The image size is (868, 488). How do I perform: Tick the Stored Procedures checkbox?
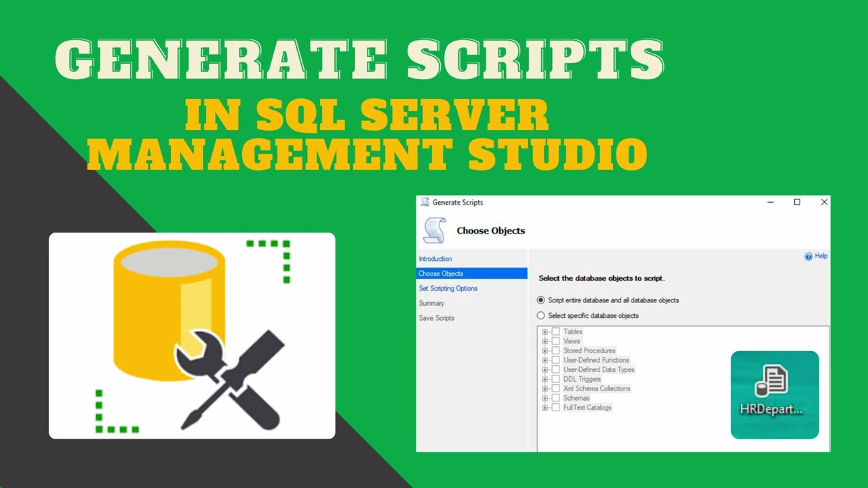click(x=555, y=351)
